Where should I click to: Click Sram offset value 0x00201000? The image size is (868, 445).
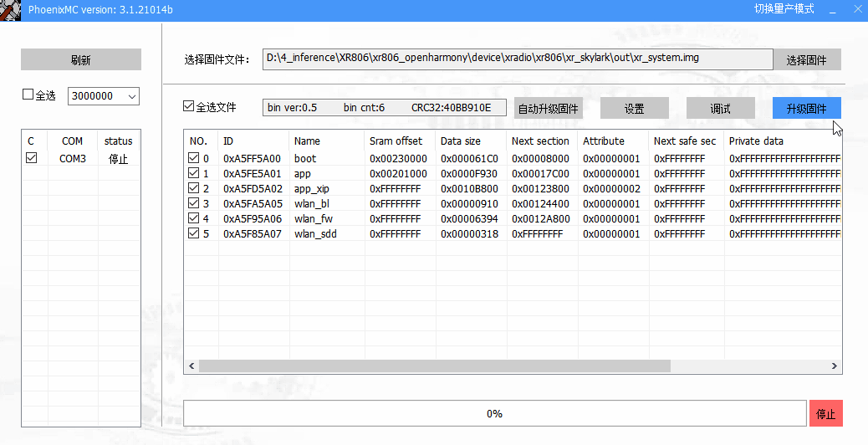click(x=399, y=173)
